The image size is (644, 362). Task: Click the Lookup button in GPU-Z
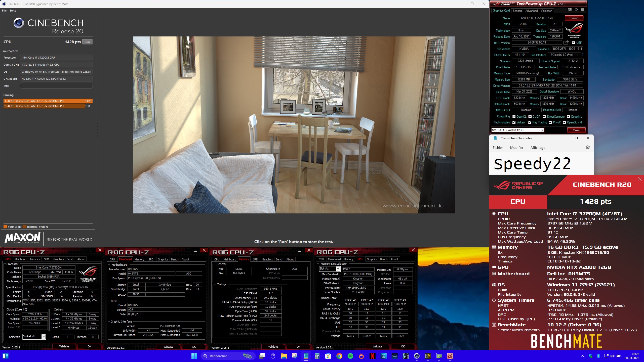574,18
